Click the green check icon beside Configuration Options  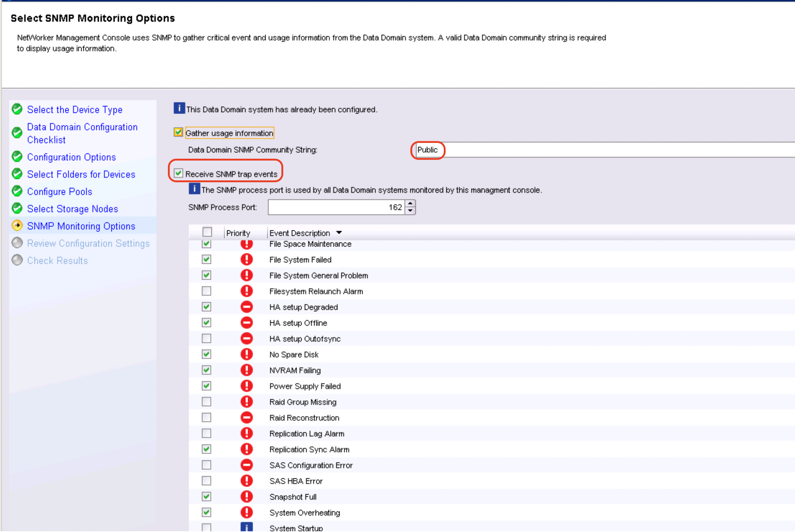point(17,156)
